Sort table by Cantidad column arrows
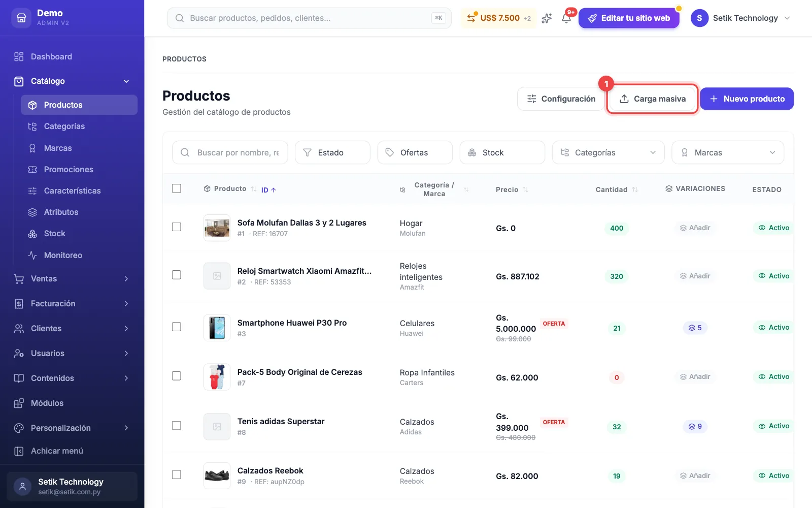 click(635, 189)
